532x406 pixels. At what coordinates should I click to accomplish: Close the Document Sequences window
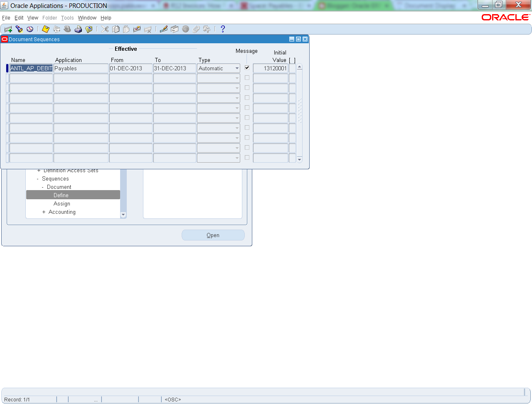click(x=305, y=39)
